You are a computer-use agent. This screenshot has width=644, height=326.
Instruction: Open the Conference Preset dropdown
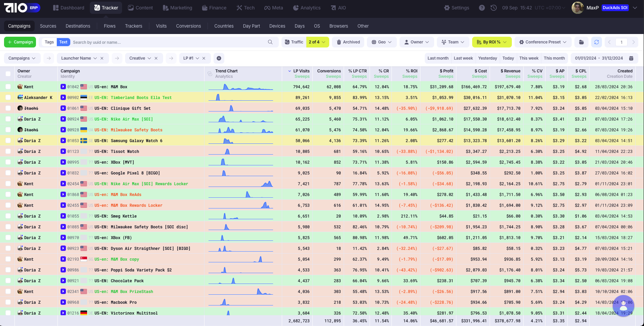543,42
